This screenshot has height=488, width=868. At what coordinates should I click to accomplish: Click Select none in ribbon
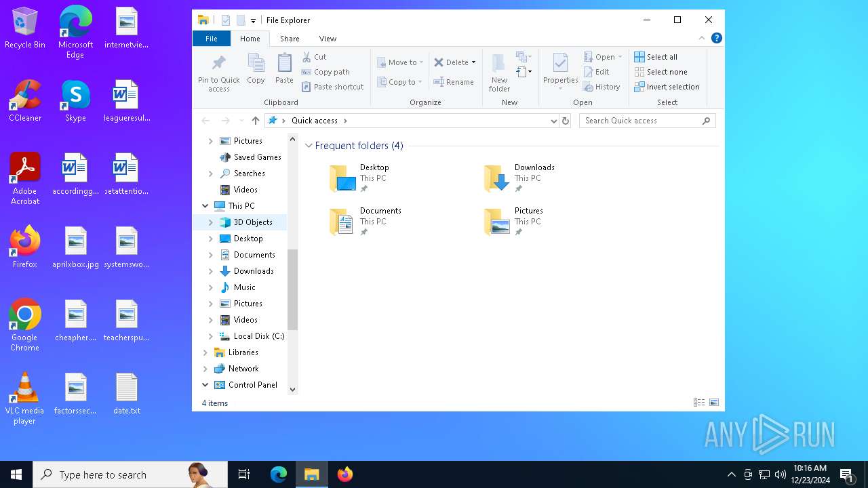pyautogui.click(x=660, y=72)
